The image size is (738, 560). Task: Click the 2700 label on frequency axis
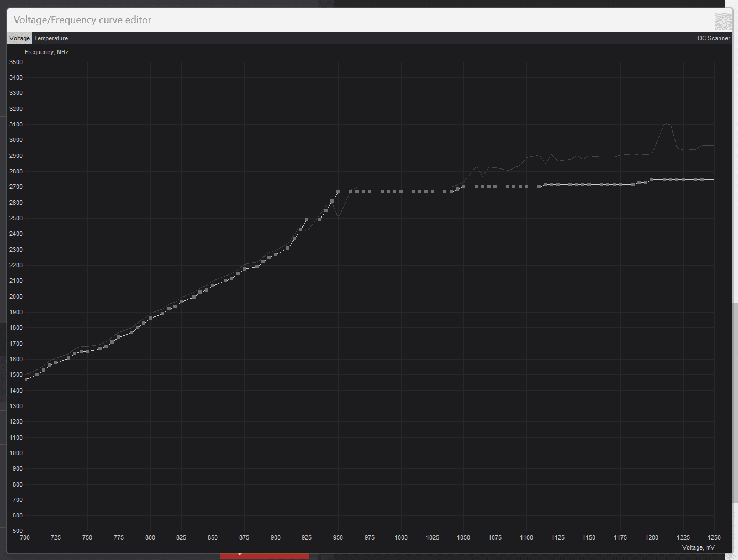point(16,187)
